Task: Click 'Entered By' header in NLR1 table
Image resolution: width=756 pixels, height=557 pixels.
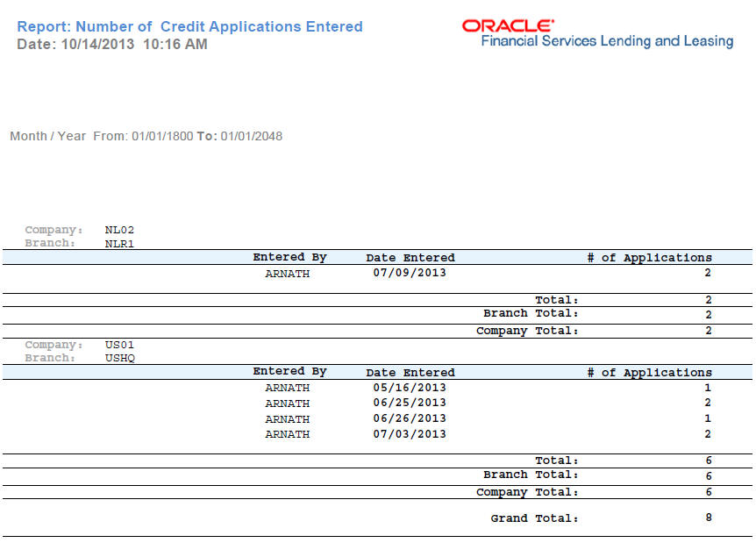Action: pos(289,257)
